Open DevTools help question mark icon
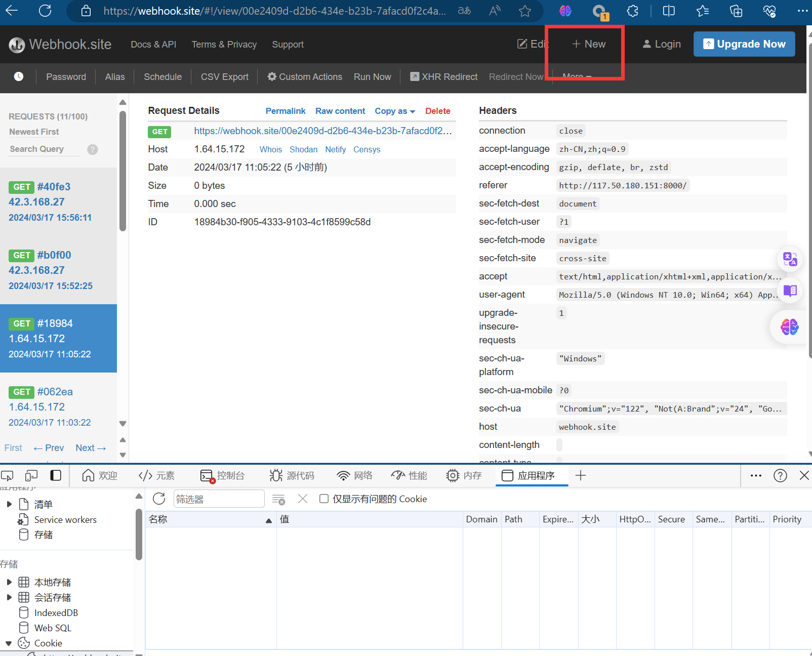812x656 pixels. click(x=780, y=475)
